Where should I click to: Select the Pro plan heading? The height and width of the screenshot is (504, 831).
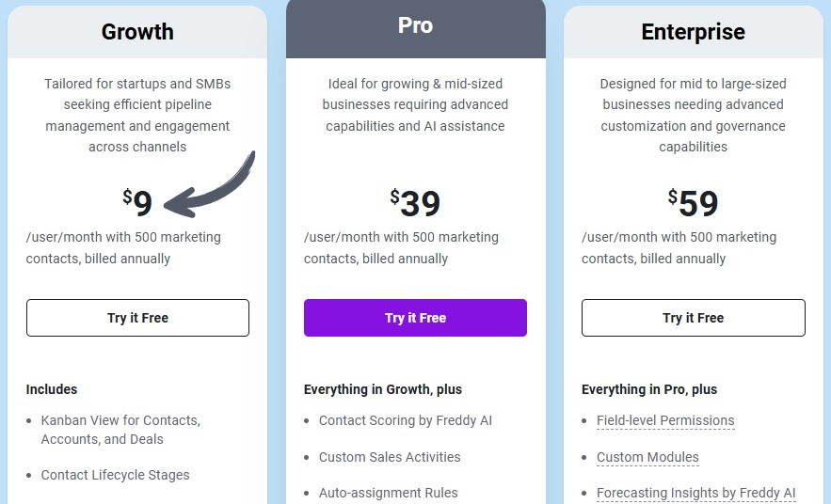click(x=415, y=25)
